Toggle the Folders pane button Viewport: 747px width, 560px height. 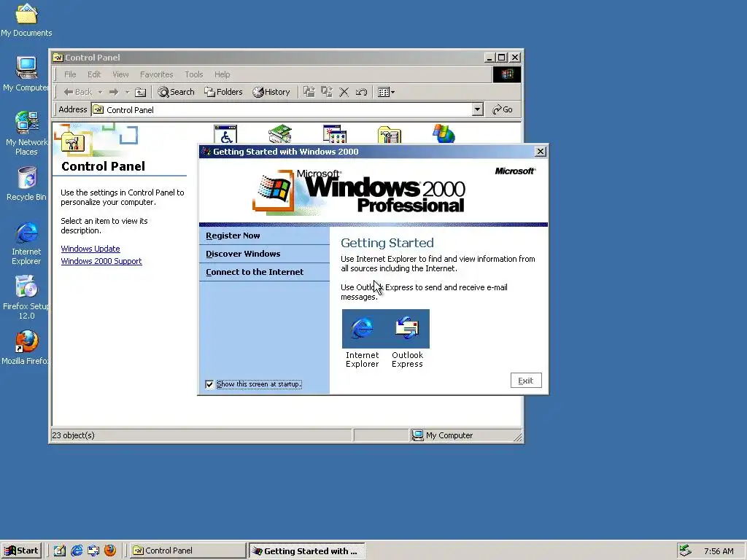tap(223, 92)
